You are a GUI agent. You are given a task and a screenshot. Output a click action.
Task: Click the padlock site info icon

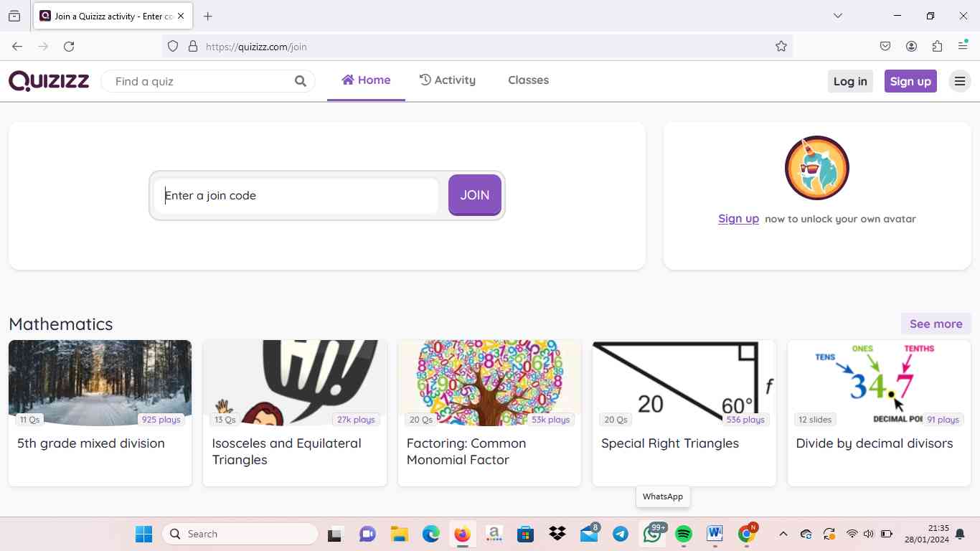(x=192, y=46)
